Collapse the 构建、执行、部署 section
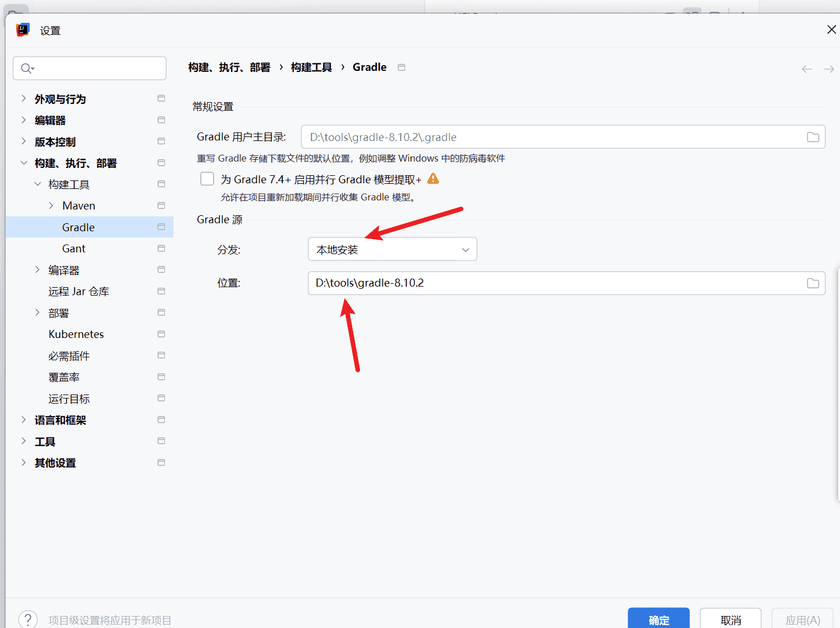The height and width of the screenshot is (628, 840). [x=23, y=163]
